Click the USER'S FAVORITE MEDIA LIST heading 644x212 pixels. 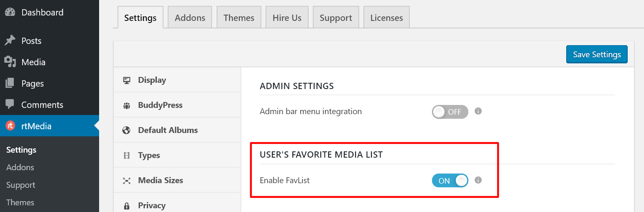(x=321, y=155)
